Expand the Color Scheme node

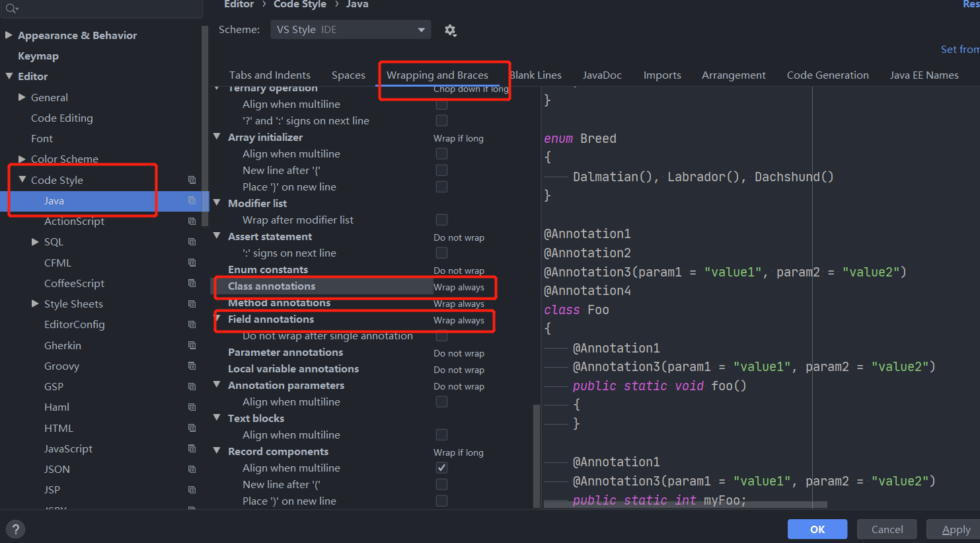(x=22, y=159)
